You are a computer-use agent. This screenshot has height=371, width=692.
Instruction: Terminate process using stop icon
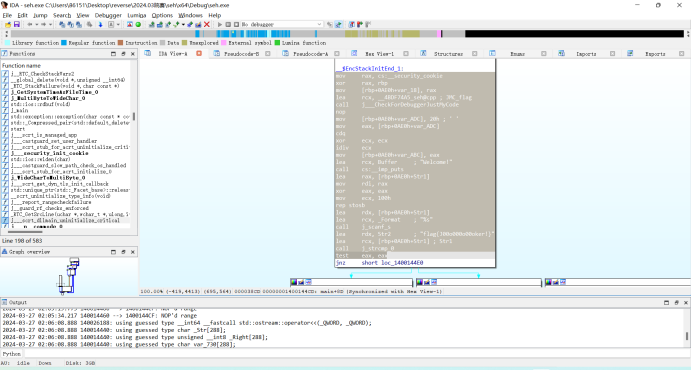point(236,25)
